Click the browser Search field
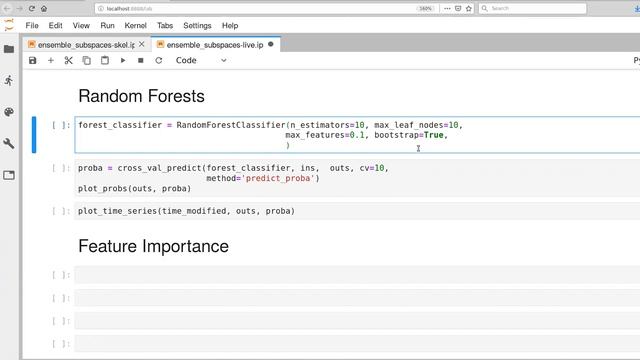The image size is (640, 360). pyautogui.click(x=533, y=8)
